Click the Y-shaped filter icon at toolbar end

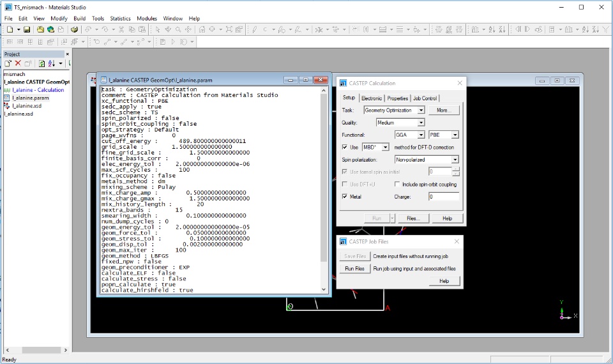pos(605,29)
